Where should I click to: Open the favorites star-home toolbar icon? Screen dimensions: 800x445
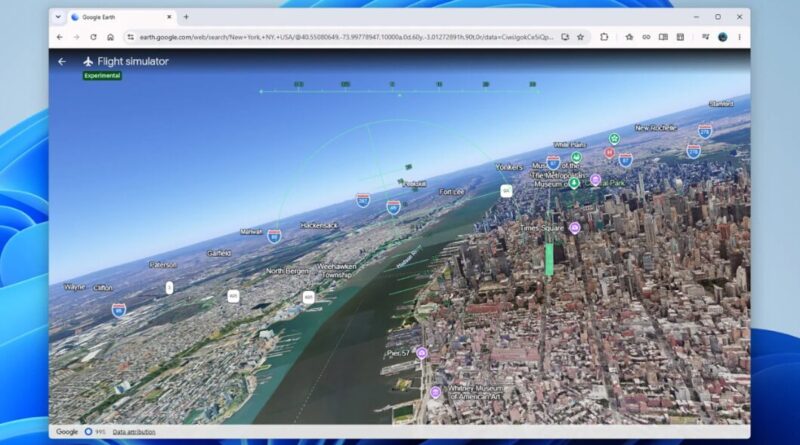(x=629, y=37)
